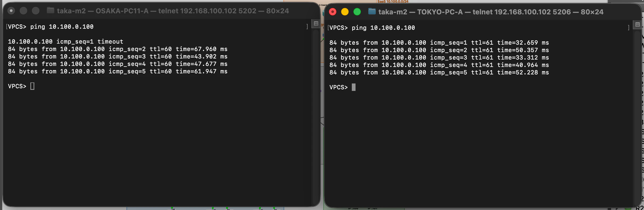Click the 'ping 10.100.0.100' command in TOKYO window

point(383,28)
